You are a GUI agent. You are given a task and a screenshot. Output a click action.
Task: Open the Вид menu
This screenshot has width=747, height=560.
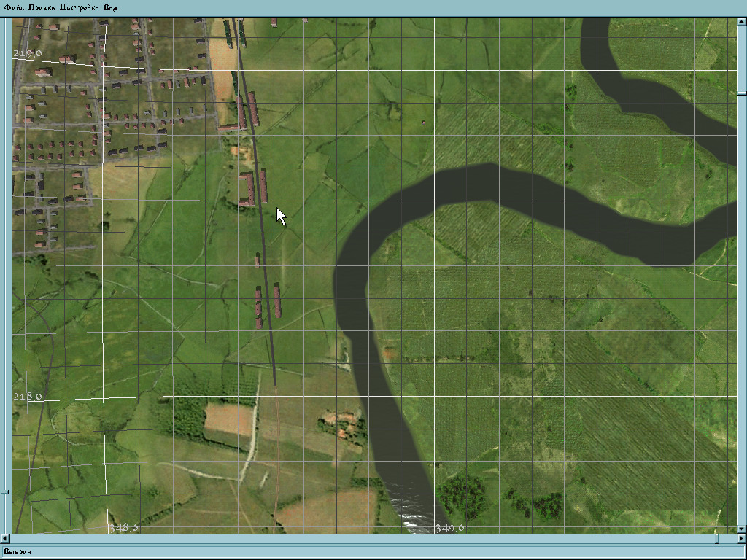[x=110, y=7]
